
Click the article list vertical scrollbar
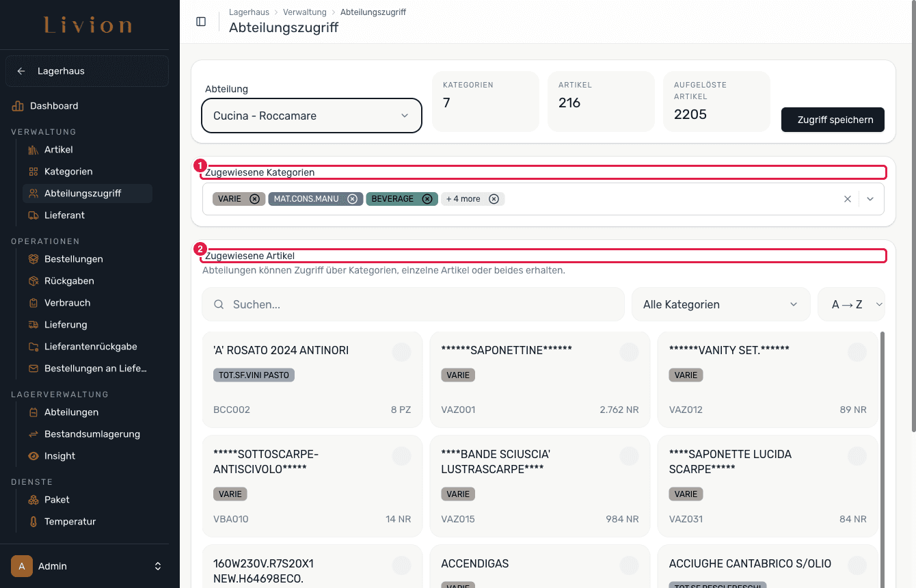tap(880, 459)
